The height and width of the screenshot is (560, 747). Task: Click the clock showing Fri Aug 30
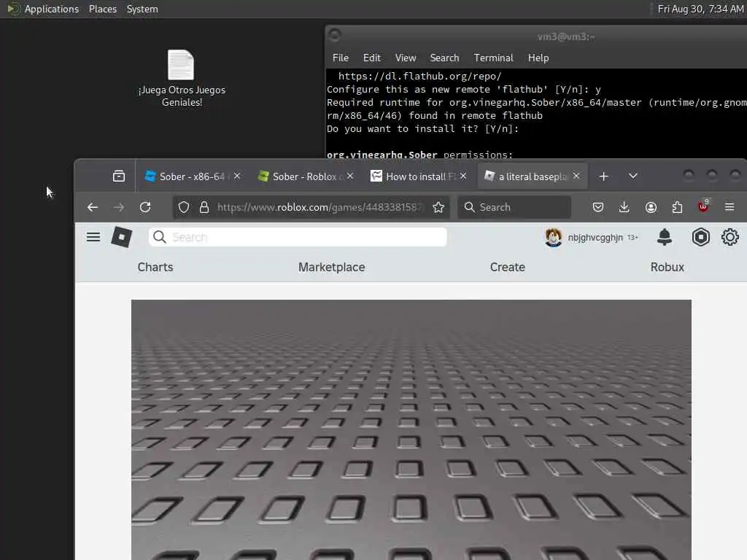(700, 9)
